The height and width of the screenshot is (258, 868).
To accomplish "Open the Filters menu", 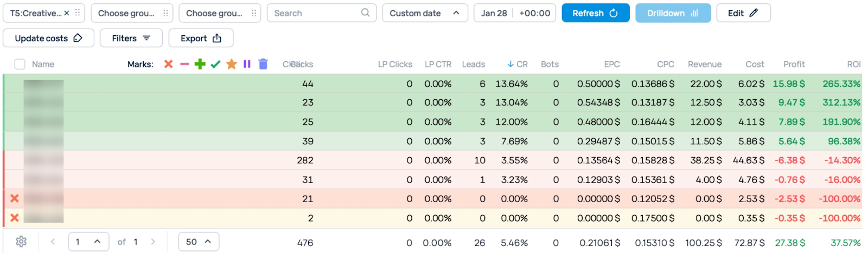I will 131,38.
